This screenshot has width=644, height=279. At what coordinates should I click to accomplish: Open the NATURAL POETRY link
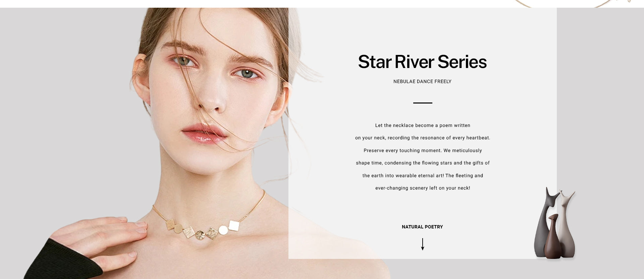point(422,227)
